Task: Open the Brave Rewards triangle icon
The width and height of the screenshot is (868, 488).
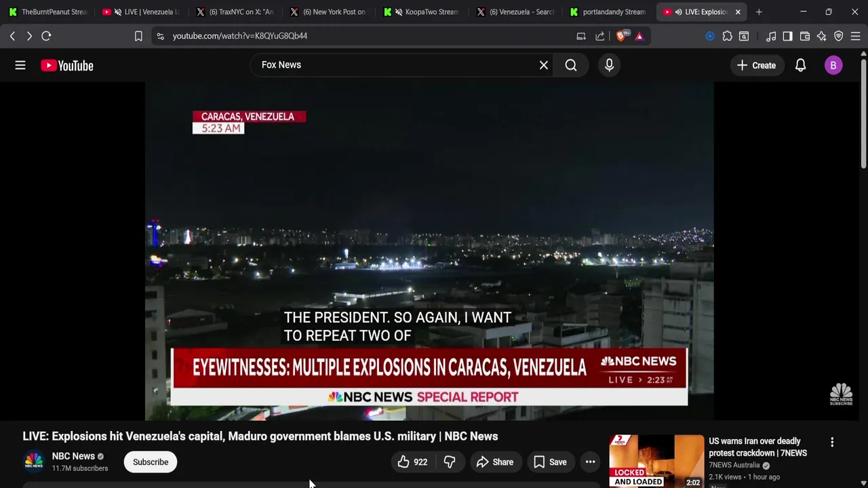Action: coord(639,36)
